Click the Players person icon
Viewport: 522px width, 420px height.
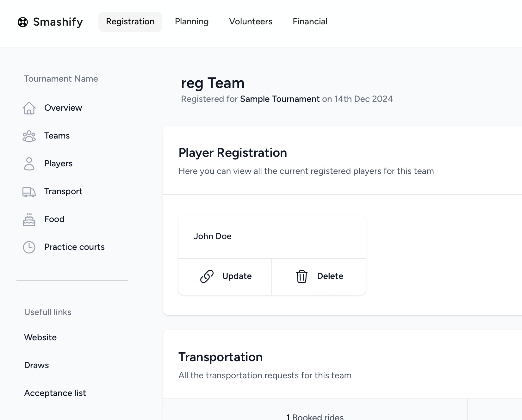[x=29, y=164]
